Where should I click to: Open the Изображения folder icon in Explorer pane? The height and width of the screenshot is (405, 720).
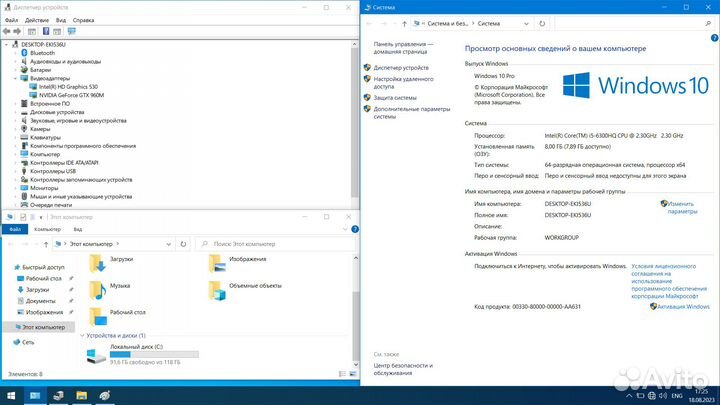click(217, 264)
